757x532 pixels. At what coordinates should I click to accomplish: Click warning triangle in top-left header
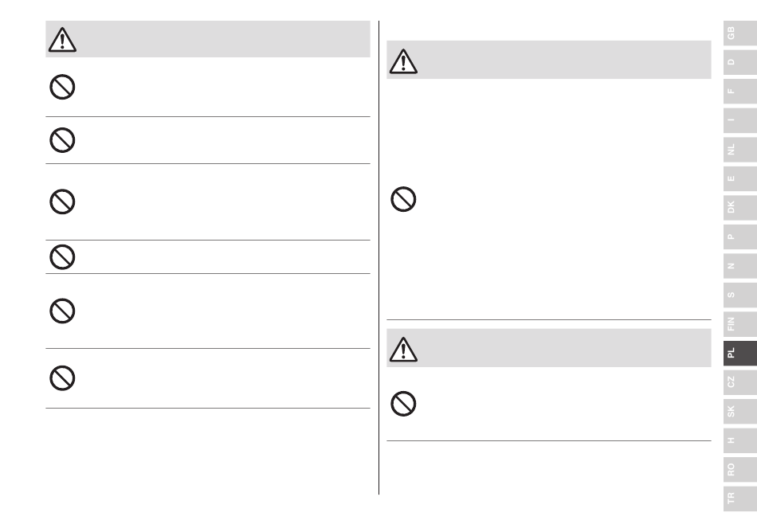62,40
